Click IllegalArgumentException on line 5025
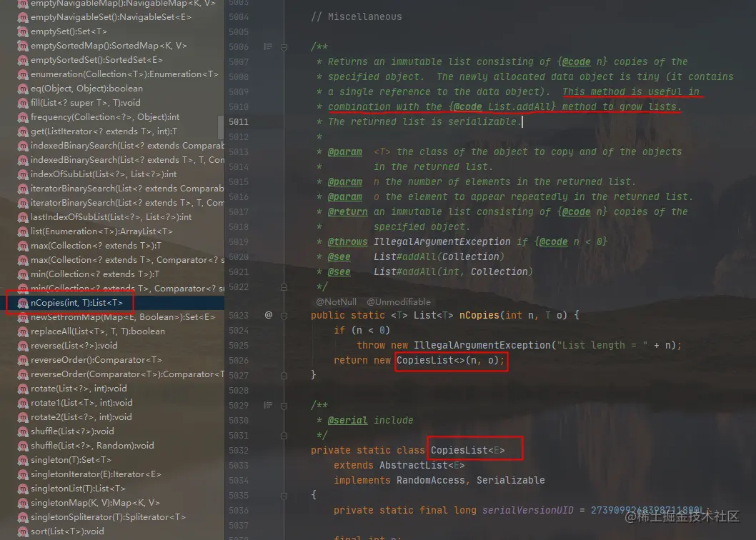756x540 pixels. tap(482, 345)
